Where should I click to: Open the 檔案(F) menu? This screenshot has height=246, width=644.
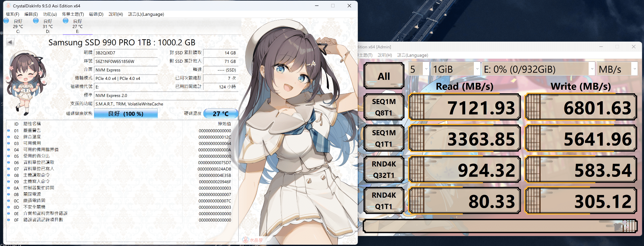pyautogui.click(x=12, y=14)
